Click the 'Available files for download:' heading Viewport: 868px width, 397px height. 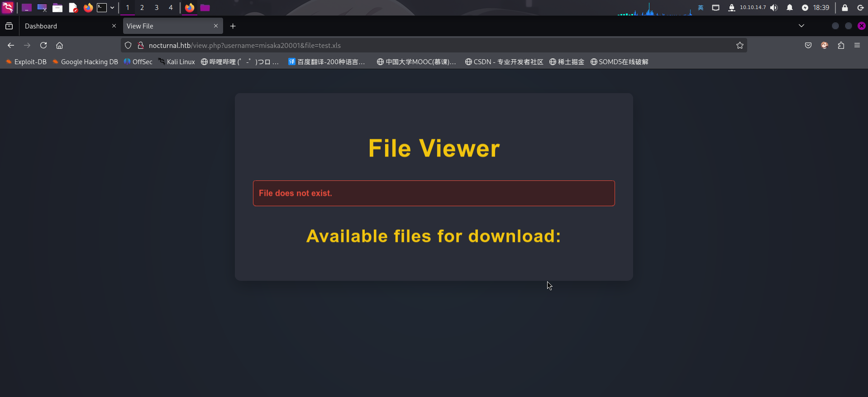coord(434,236)
